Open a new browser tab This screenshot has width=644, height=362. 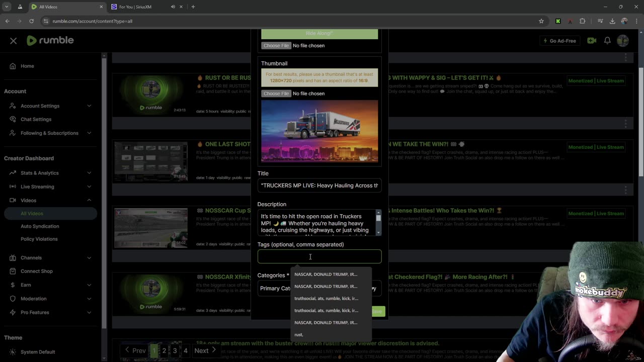coord(193,7)
